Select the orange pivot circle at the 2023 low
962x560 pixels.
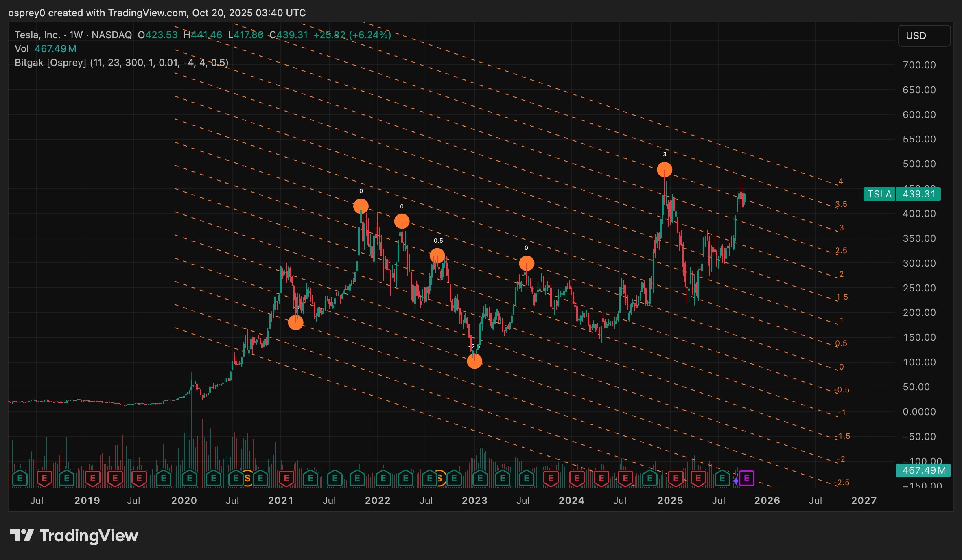point(474,361)
